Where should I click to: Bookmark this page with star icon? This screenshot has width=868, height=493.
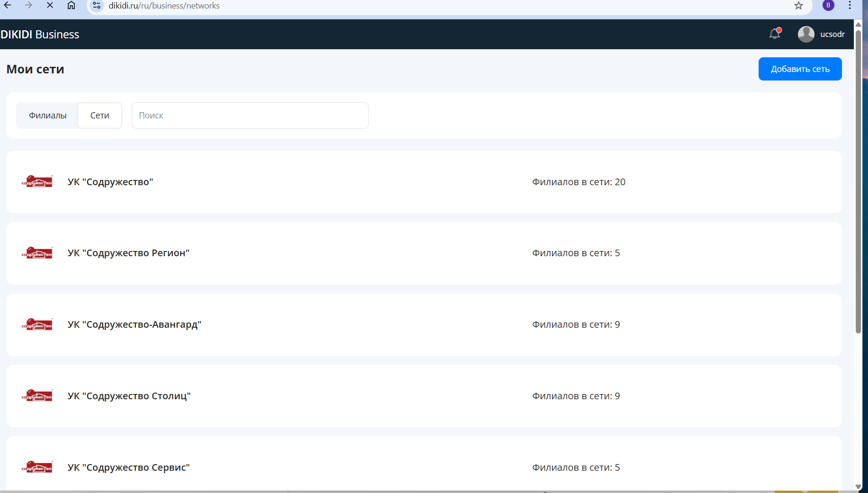(799, 6)
